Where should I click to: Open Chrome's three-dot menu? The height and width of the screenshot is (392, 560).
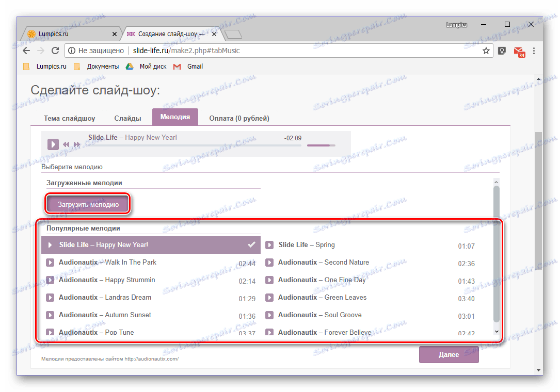click(x=534, y=51)
